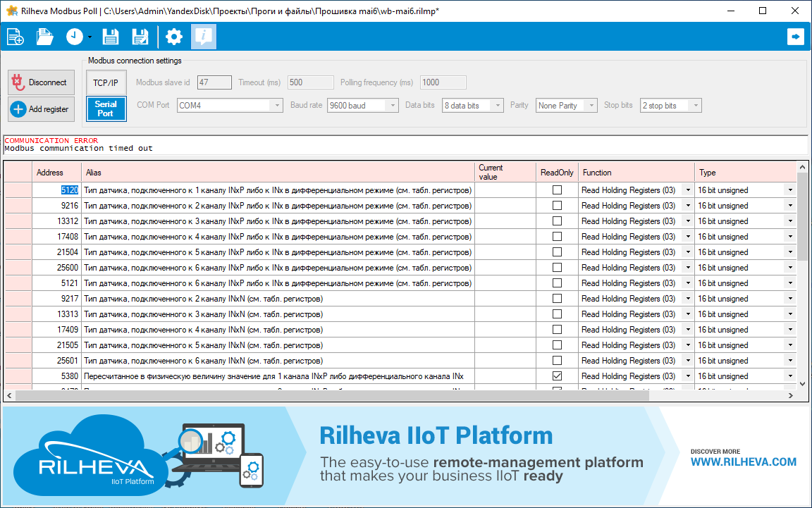This screenshot has width=812, height=508.
Task: Open an existing project file
Action: pyautogui.click(x=45, y=37)
